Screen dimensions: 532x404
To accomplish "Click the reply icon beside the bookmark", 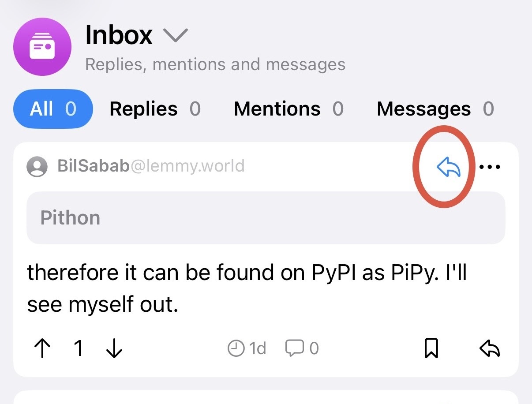I will (x=489, y=349).
